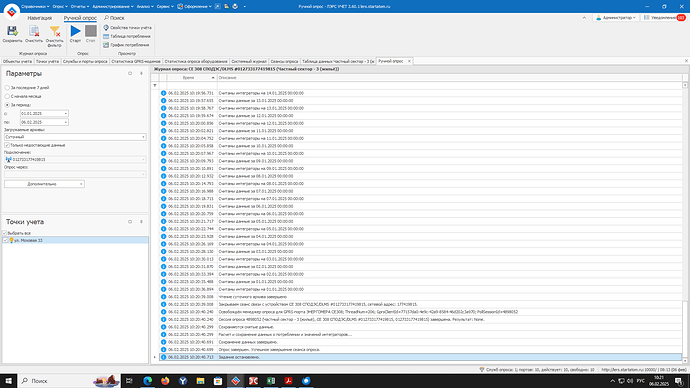Open Статистика опроса оборудования tab

tap(196, 61)
